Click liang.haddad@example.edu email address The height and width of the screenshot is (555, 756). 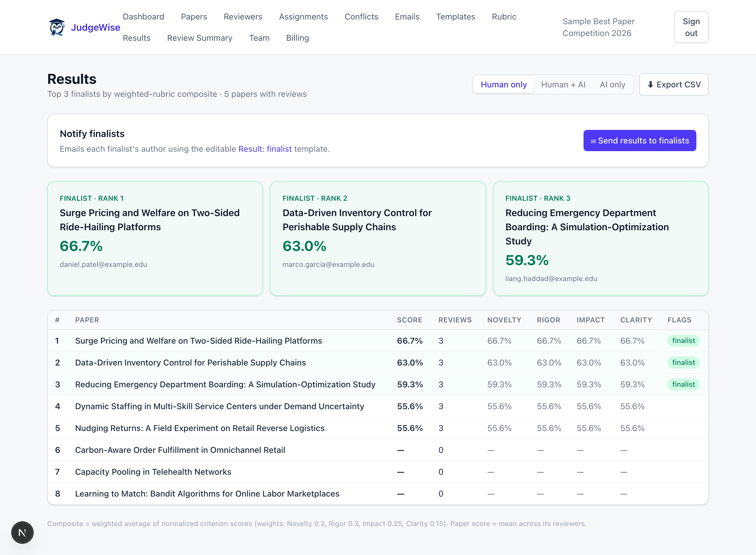pos(551,278)
